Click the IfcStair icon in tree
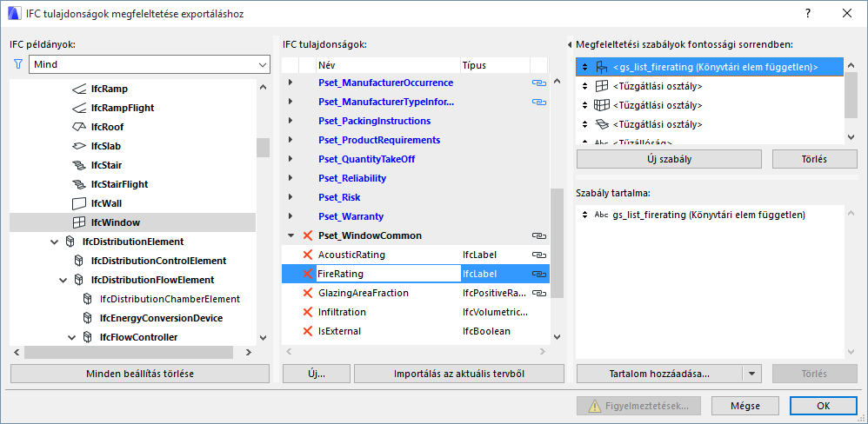 [x=79, y=165]
